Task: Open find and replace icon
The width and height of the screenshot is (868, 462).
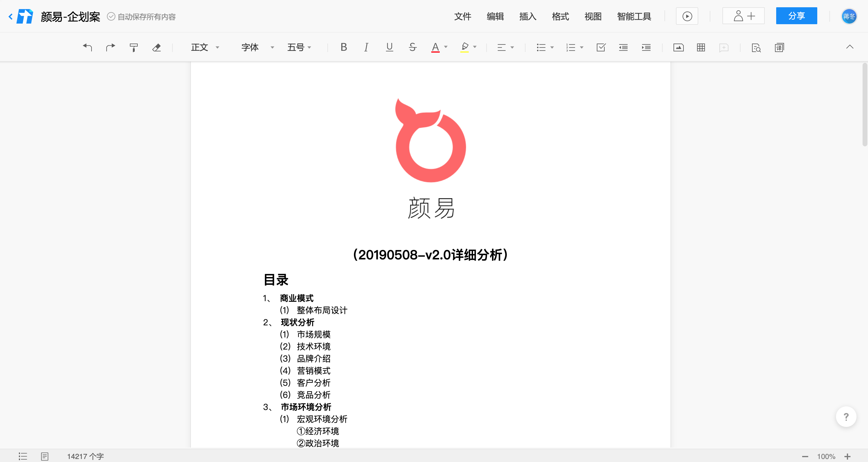Action: pos(756,47)
